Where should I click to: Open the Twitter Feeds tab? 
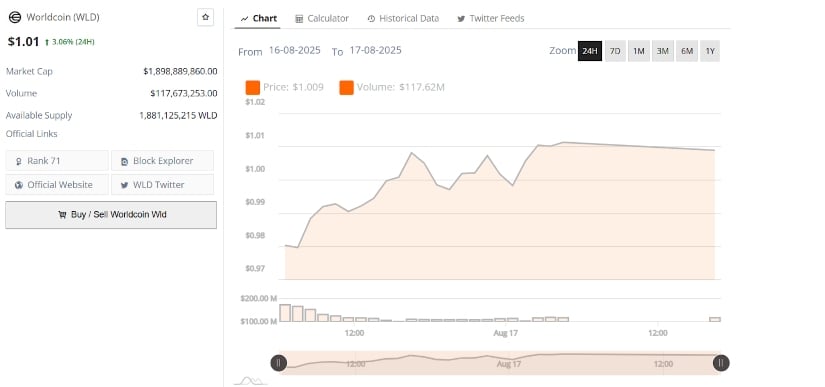coord(490,18)
